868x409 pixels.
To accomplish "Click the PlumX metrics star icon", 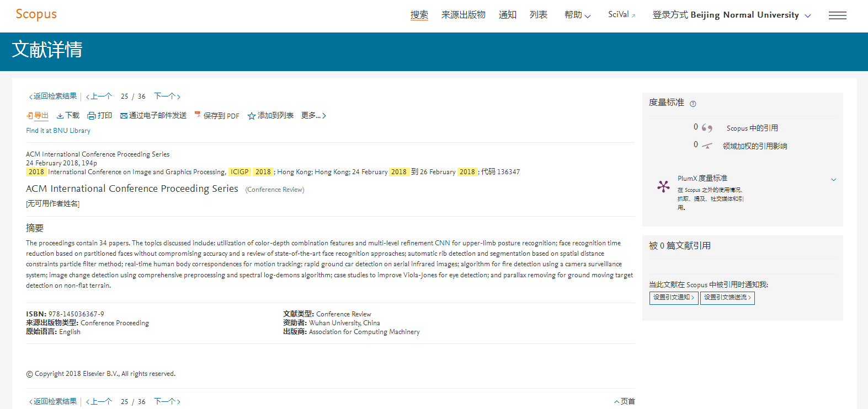I will [663, 186].
